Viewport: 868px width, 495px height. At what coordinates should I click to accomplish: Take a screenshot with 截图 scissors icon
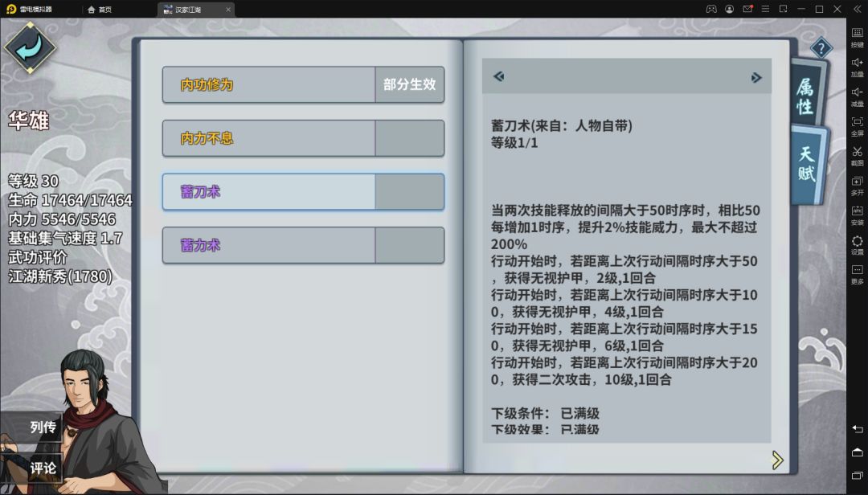(857, 156)
